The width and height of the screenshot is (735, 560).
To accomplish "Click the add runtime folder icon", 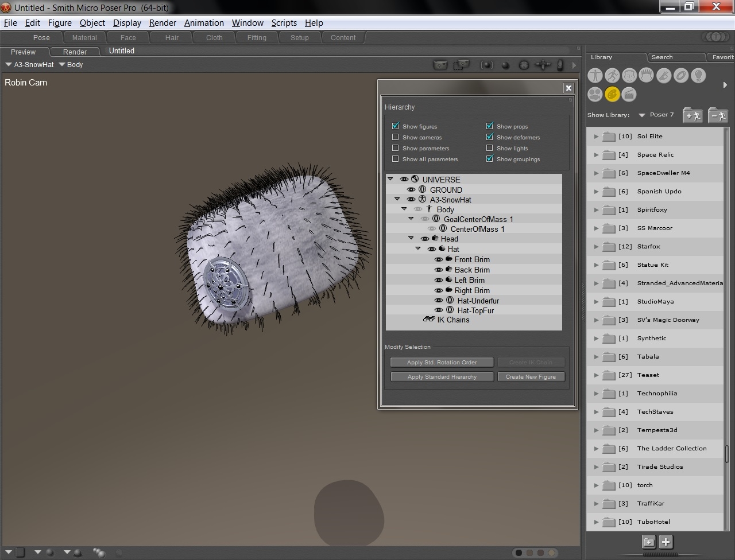I will [693, 115].
